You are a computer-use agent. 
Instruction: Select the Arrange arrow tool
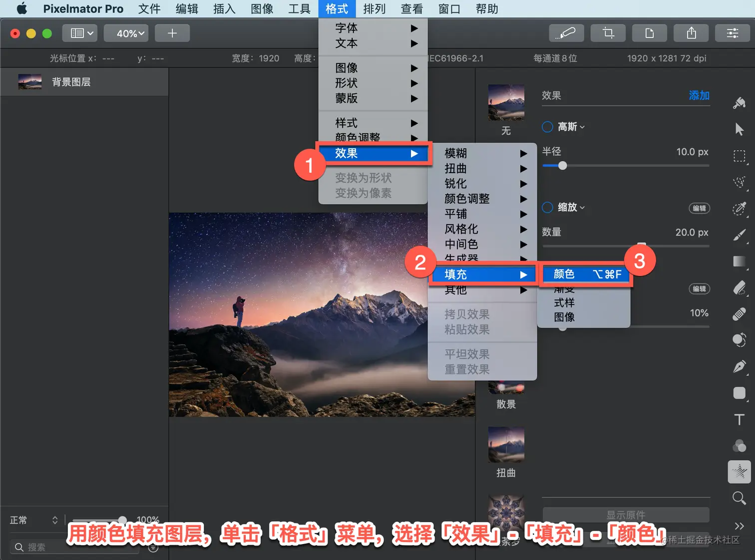[739, 129]
